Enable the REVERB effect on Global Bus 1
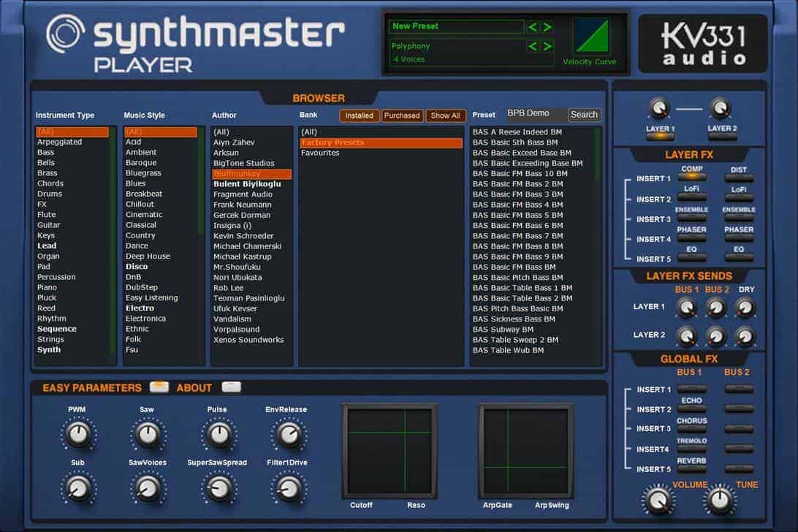The width and height of the screenshot is (798, 532). click(x=691, y=469)
